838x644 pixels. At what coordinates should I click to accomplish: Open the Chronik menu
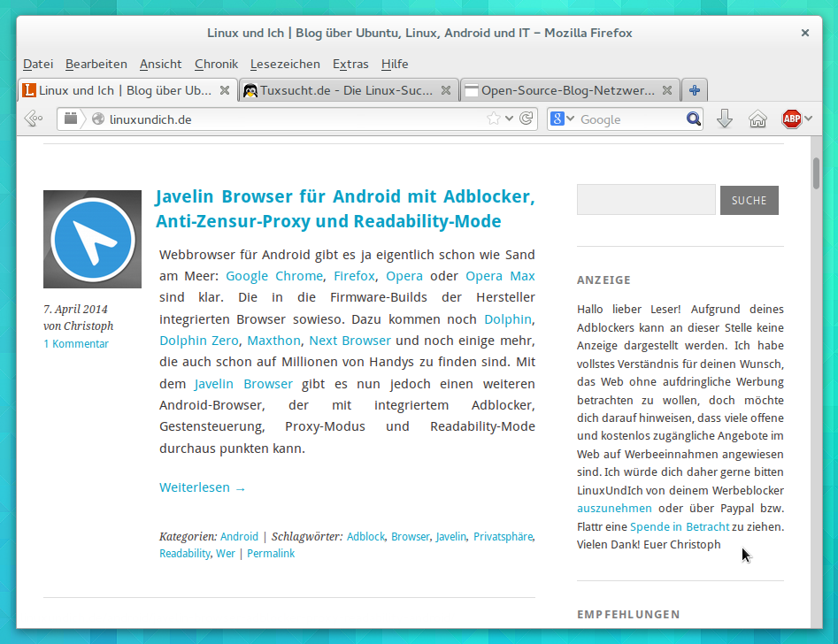[x=216, y=64]
